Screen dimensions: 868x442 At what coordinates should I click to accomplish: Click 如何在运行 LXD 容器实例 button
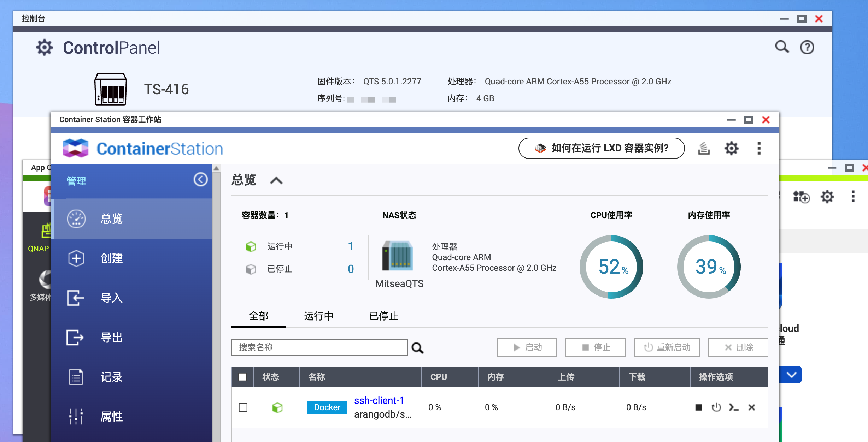(601, 148)
